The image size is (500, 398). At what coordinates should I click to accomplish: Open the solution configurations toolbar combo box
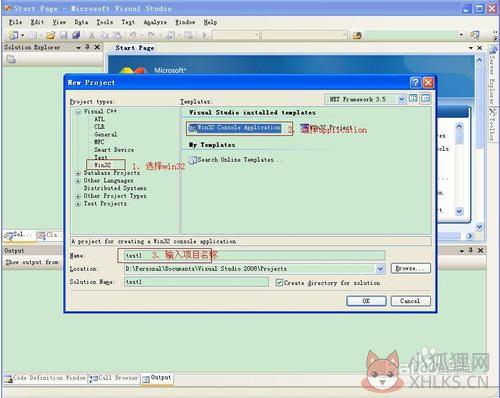(236, 34)
